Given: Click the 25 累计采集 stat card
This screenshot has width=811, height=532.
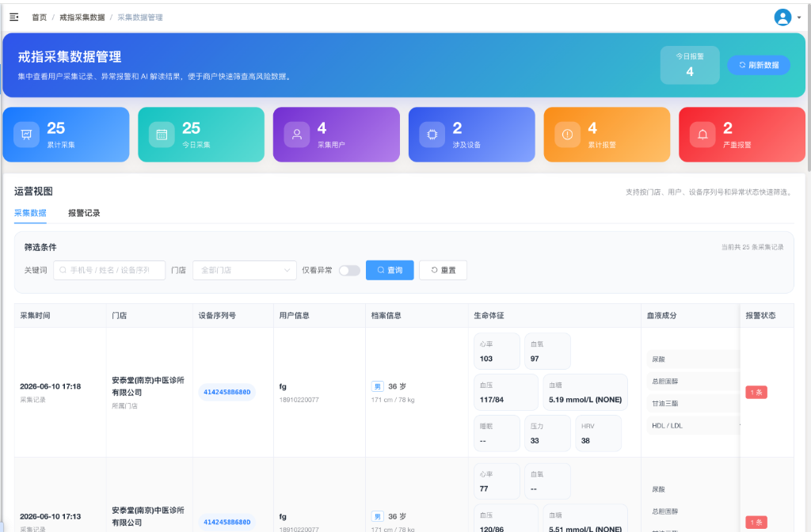Looking at the screenshot, I should 67,135.
